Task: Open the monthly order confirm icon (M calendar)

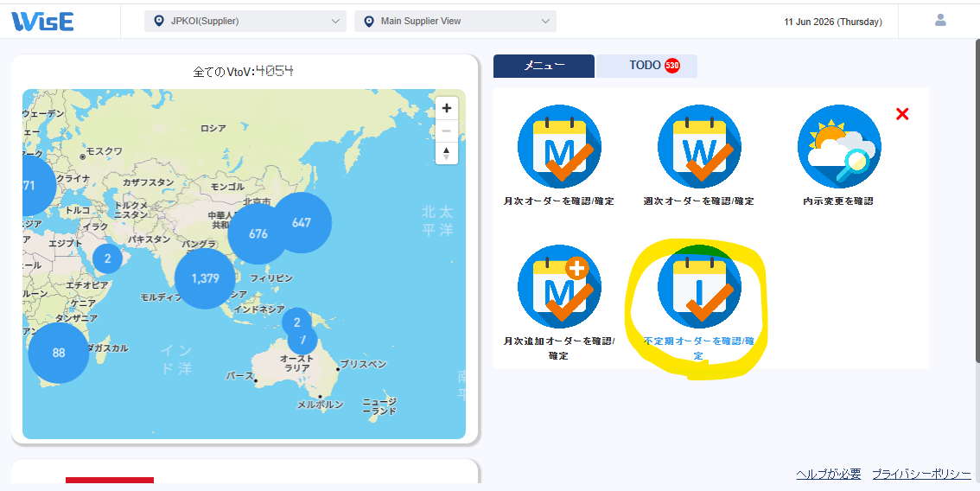Action: coord(559,146)
